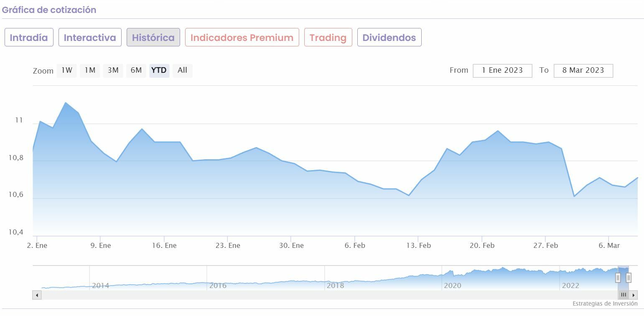
Task: Select the Histórica tab
Action: tap(153, 37)
